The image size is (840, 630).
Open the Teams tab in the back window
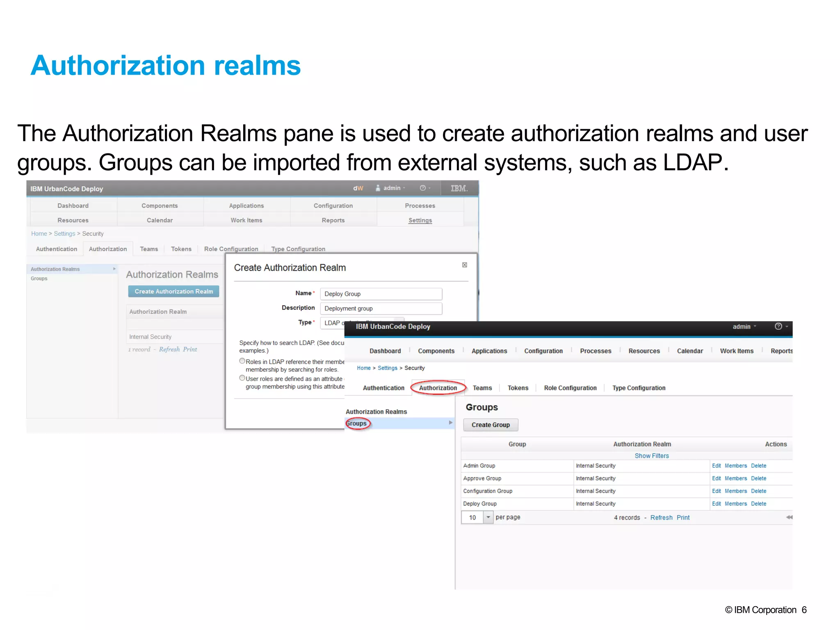coord(149,249)
